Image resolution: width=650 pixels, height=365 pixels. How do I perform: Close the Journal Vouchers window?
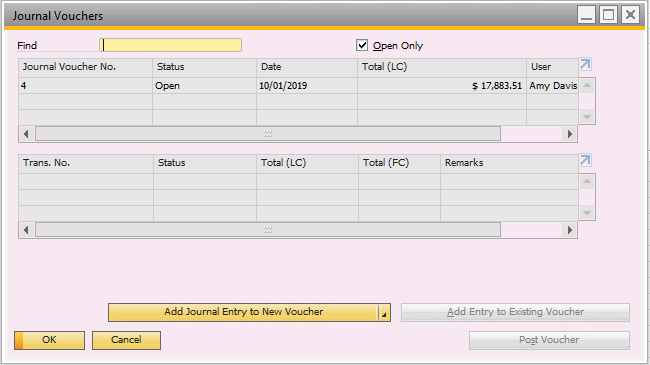(x=631, y=15)
